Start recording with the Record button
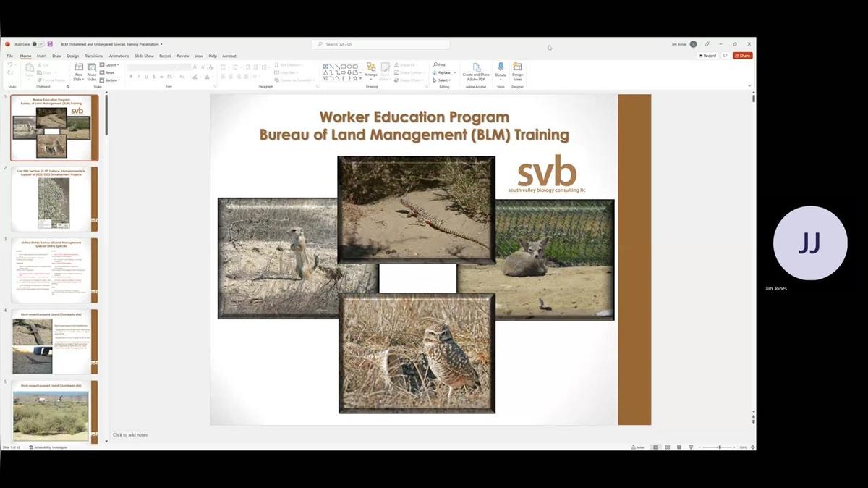 707,55
